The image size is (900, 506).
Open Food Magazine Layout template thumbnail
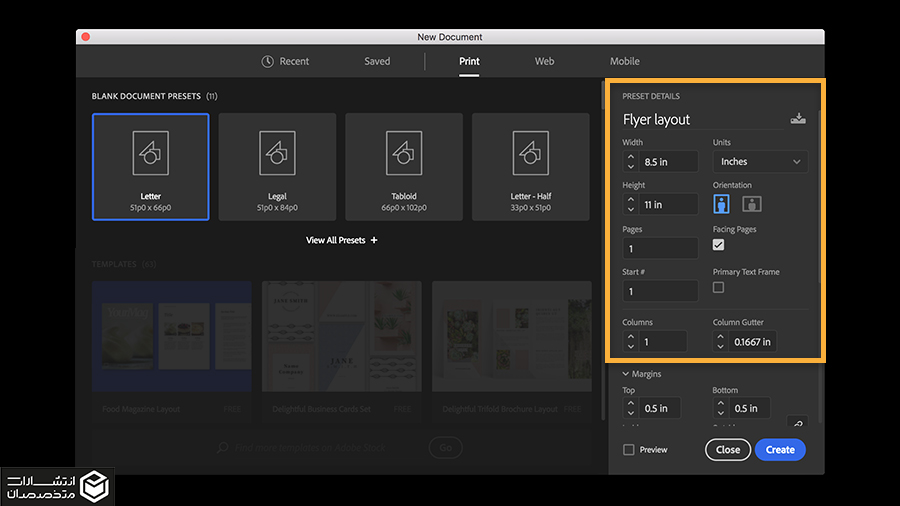[172, 336]
